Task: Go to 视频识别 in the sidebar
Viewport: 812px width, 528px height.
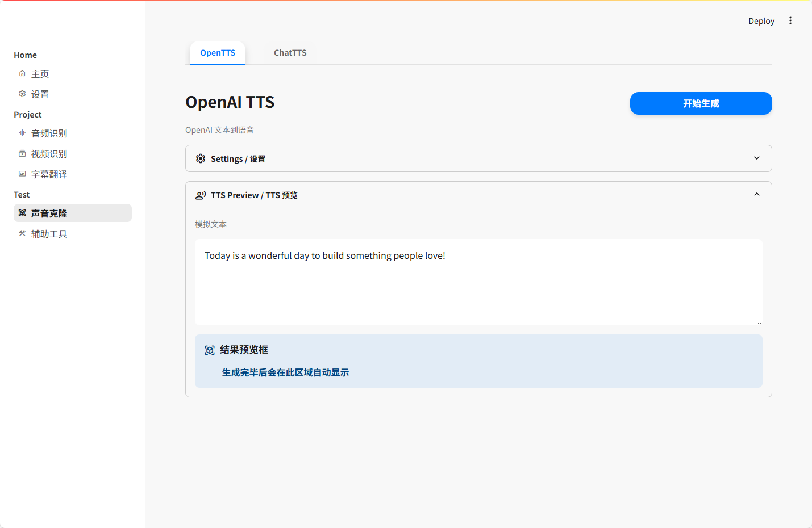Action: [x=73, y=154]
